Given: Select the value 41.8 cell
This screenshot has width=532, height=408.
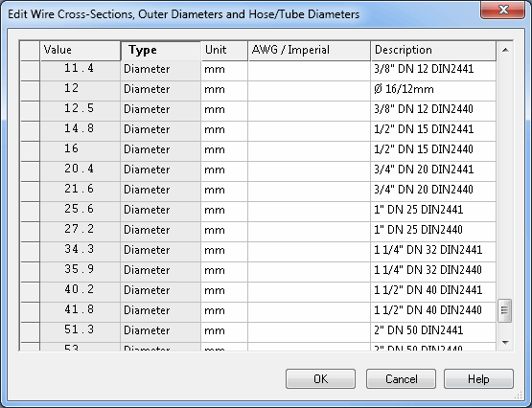Looking at the screenshot, I should point(81,312).
